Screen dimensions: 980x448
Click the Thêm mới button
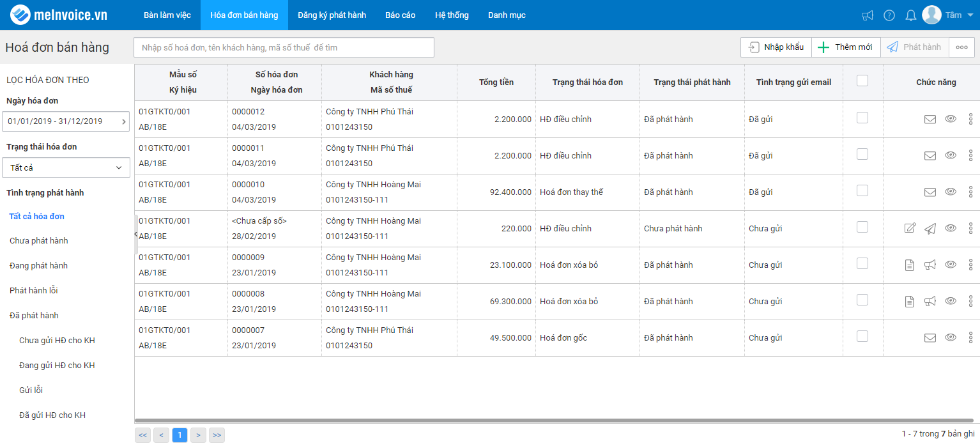846,47
